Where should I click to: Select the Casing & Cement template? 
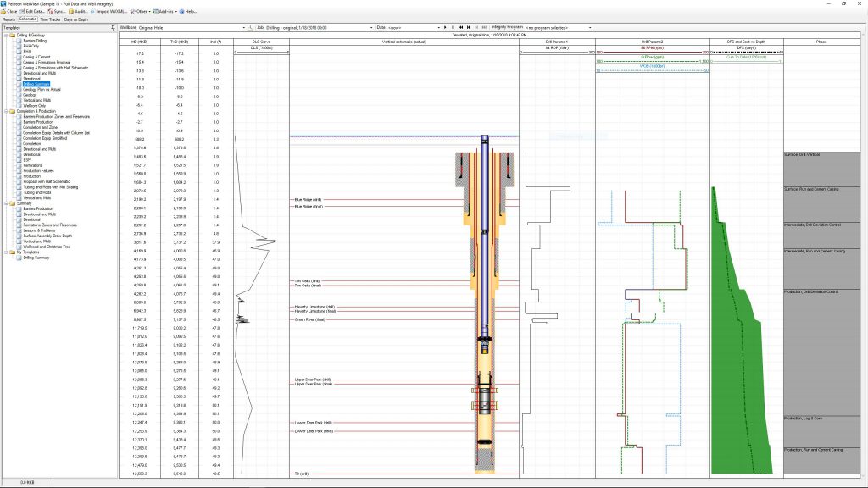click(x=38, y=56)
